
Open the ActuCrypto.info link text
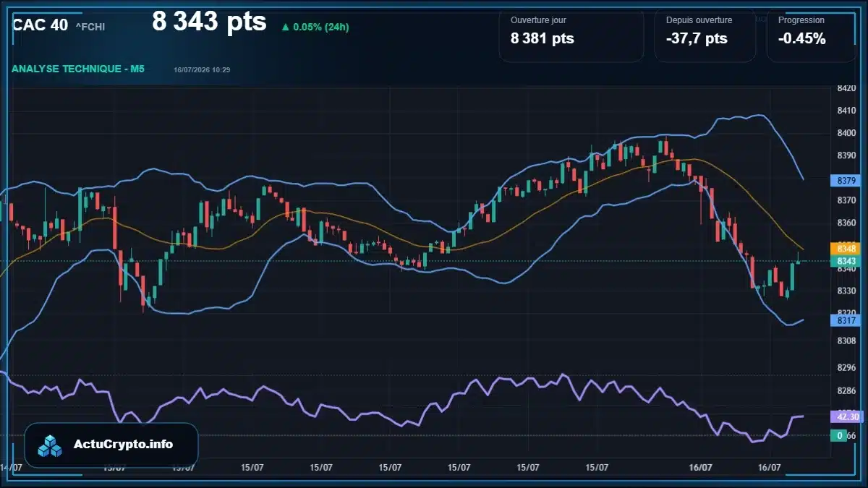tap(124, 445)
